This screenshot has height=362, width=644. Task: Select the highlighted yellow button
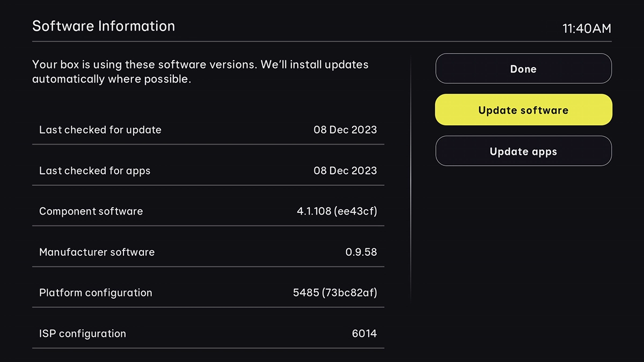click(x=523, y=110)
